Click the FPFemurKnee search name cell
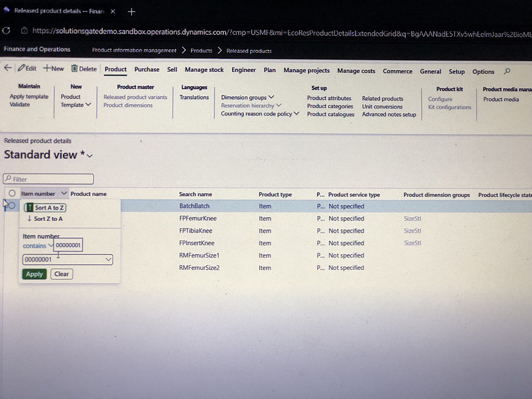 tap(198, 218)
